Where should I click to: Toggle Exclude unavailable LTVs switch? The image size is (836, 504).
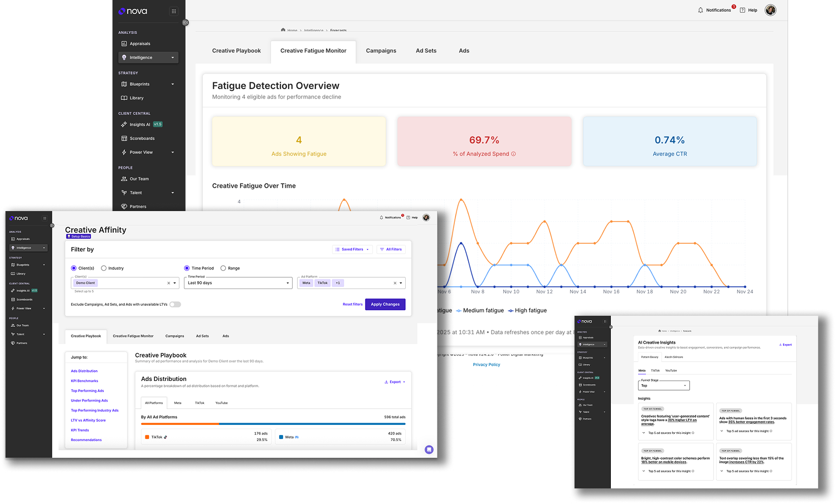(x=175, y=305)
